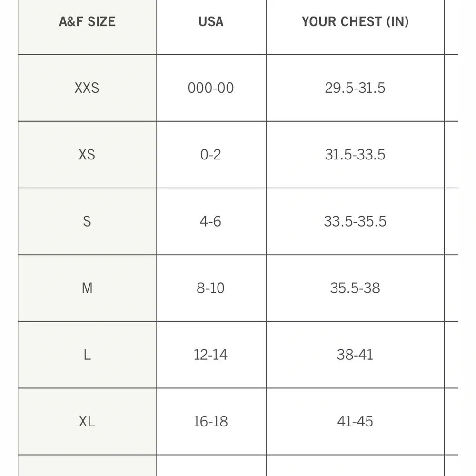Select the XS size cell

[87, 155]
